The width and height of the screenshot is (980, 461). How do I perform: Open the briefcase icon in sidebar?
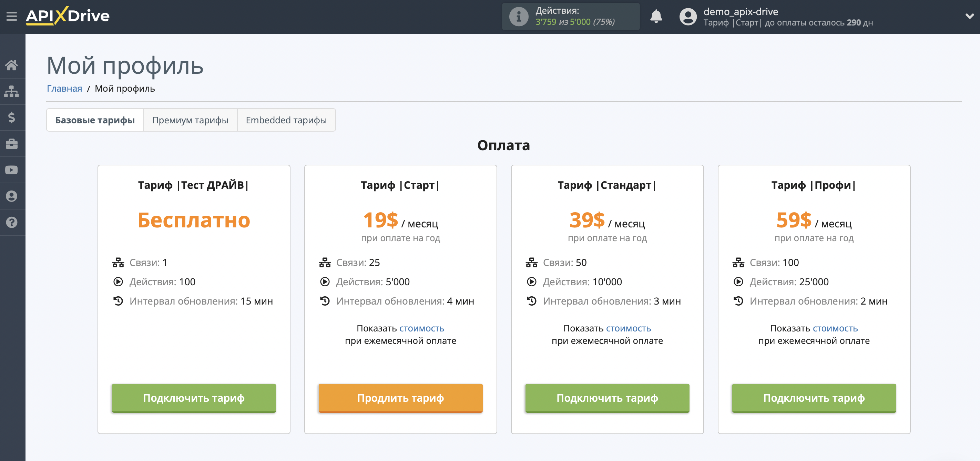pyautogui.click(x=12, y=144)
